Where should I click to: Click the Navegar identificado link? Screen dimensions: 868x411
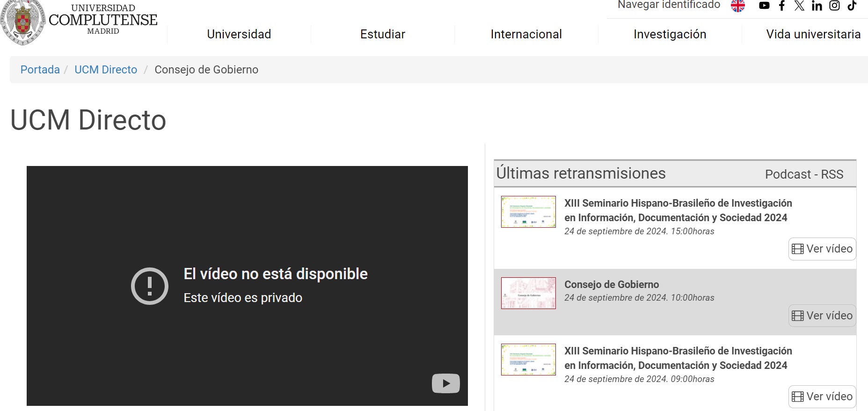tap(669, 5)
